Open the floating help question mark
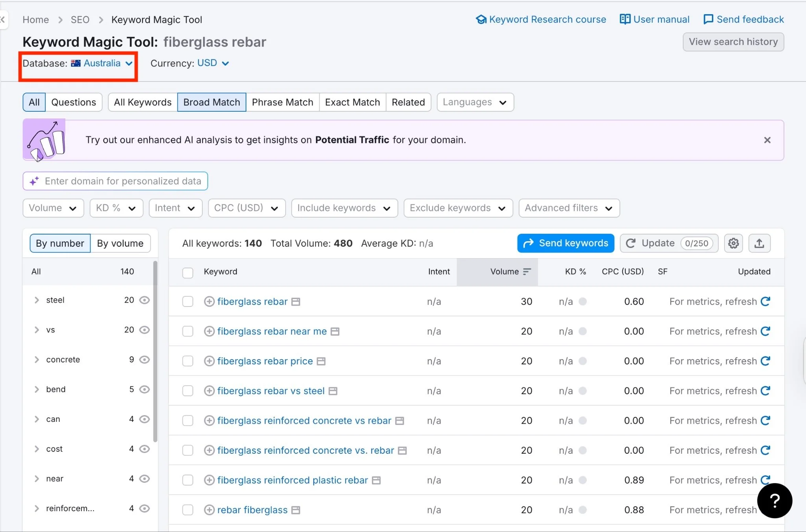Image resolution: width=806 pixels, height=532 pixels. pos(775,501)
